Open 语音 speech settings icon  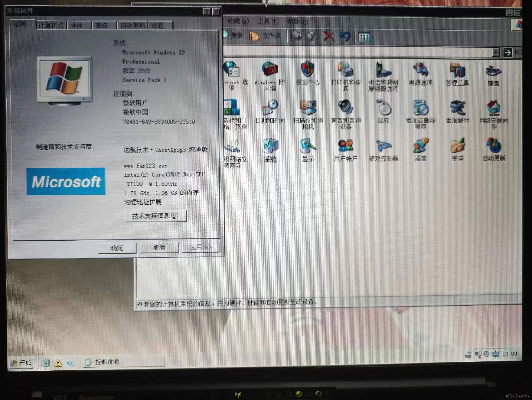(420, 149)
